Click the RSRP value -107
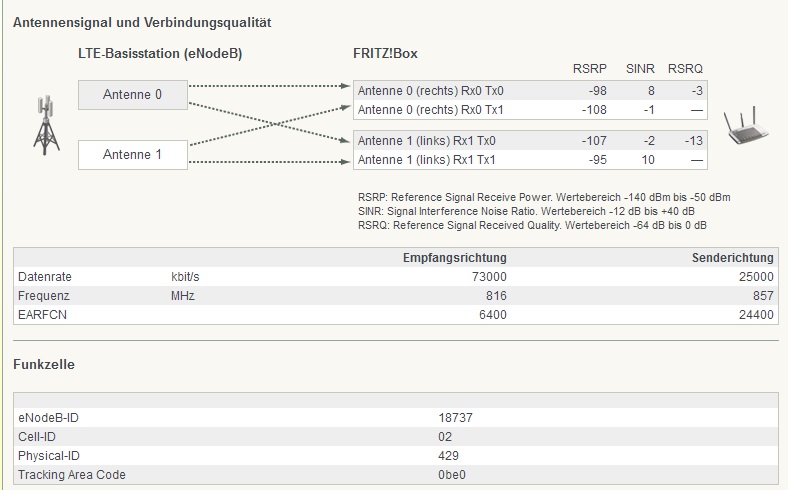This screenshot has height=490, width=788. click(x=594, y=141)
